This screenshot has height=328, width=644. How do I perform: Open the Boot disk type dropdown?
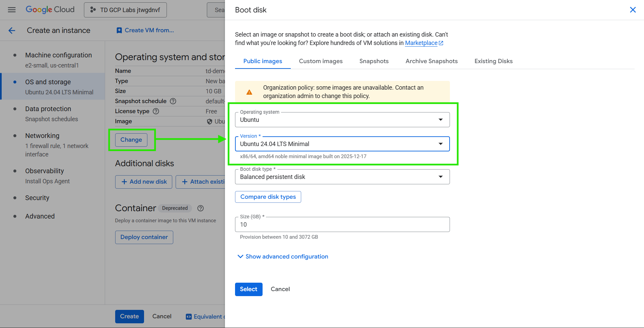point(342,177)
